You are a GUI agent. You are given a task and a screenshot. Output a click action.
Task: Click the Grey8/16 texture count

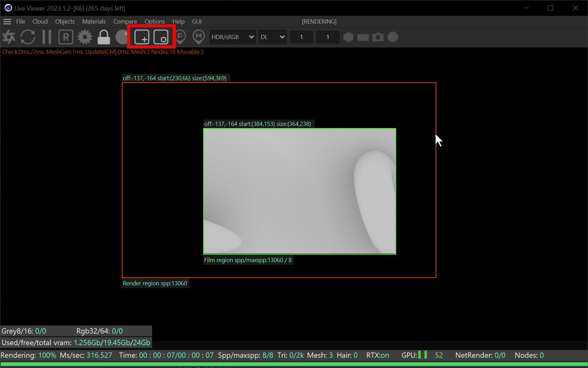24,331
